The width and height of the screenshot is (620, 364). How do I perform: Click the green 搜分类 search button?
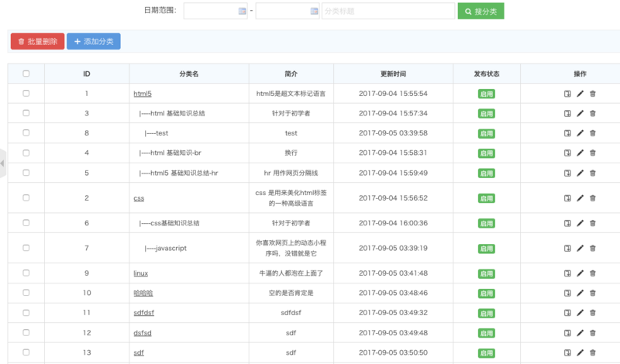[x=480, y=11]
